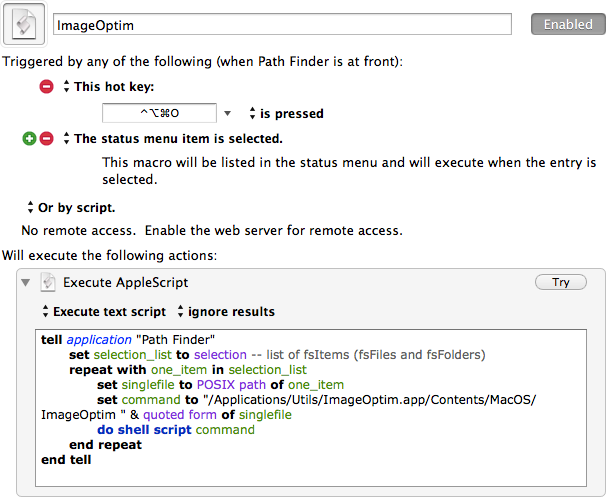Viewport: 609px width, 499px height.
Task: Collapse the Execute AppleScript action
Action: tap(26, 282)
